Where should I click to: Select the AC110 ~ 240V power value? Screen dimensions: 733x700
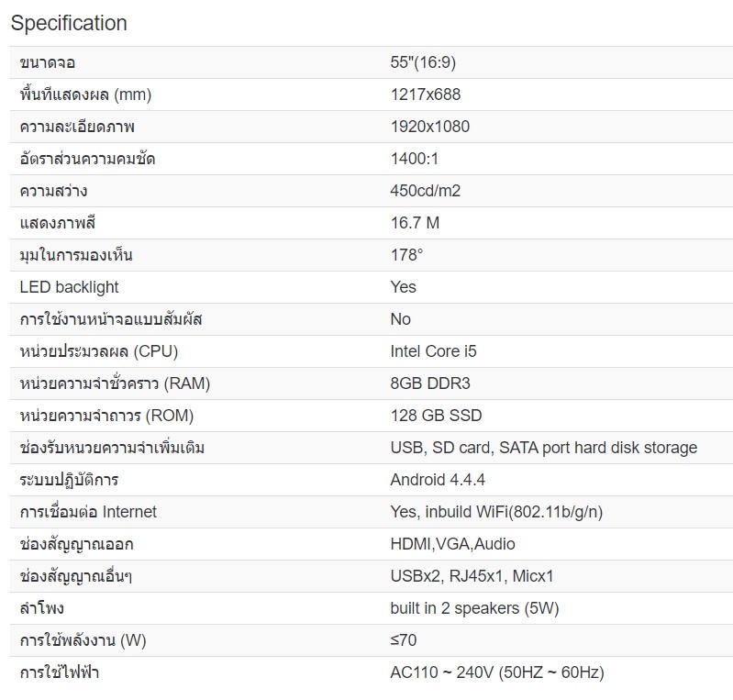pyautogui.click(x=496, y=672)
